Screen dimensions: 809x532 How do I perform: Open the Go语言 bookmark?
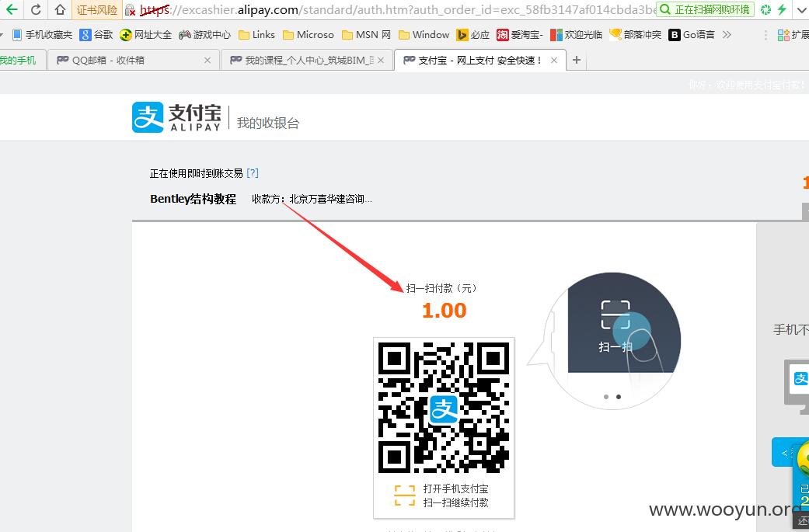(692, 34)
